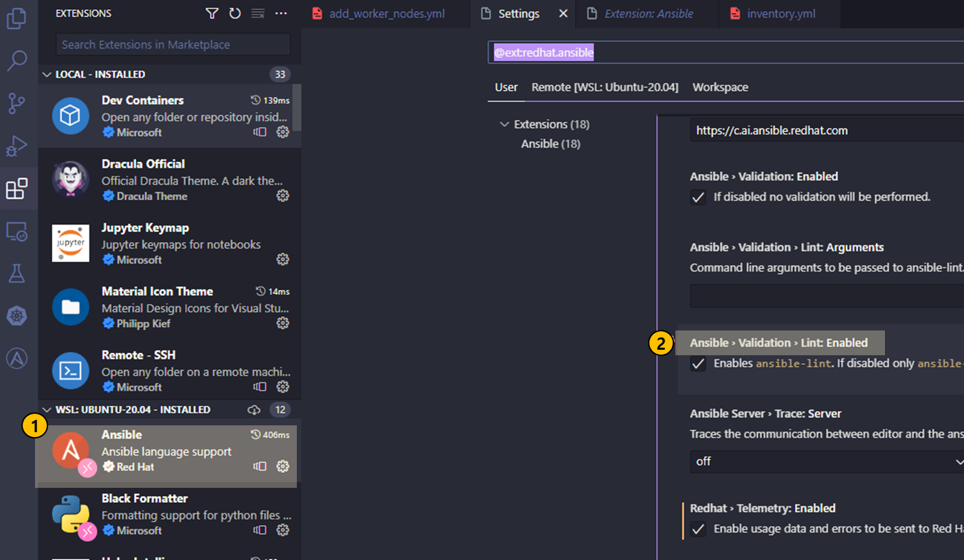Screen dimensions: 964x560
Task: Open manage gear for Dev Containers
Action: [282, 132]
